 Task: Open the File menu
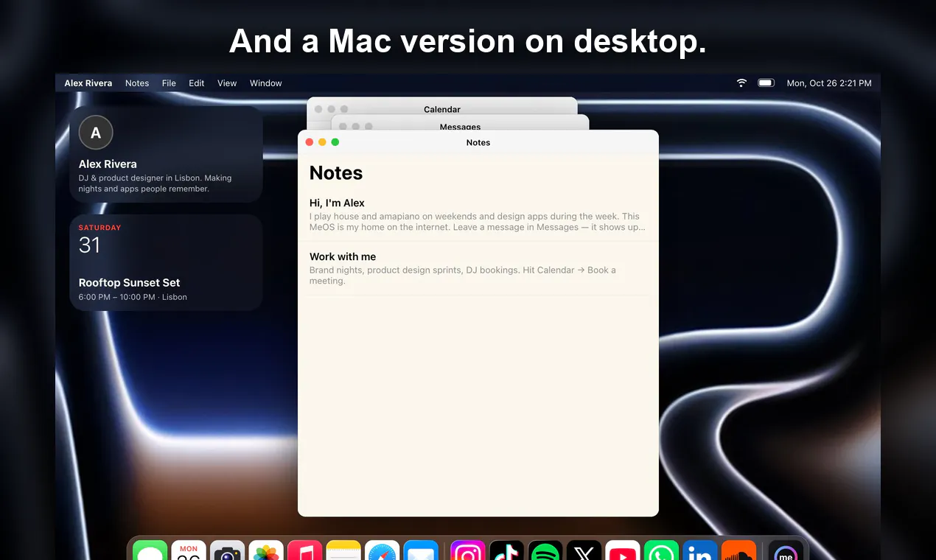pyautogui.click(x=169, y=83)
